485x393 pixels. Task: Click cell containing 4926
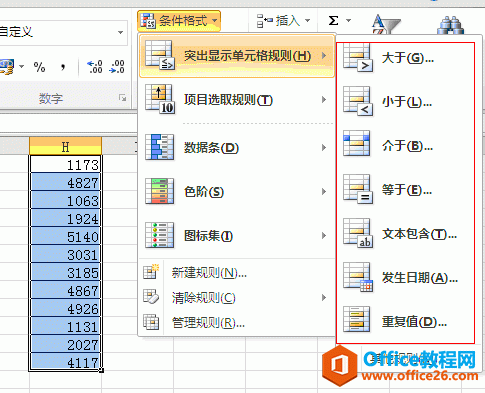click(x=65, y=308)
